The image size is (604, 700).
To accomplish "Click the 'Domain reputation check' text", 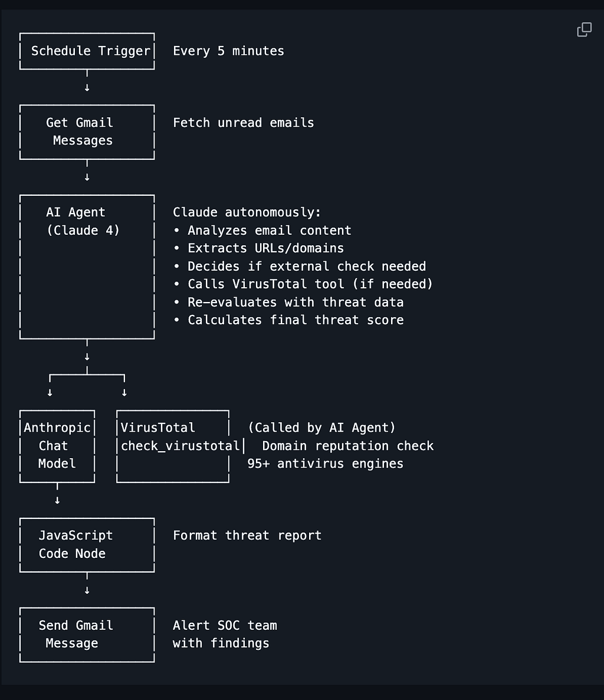I will pyautogui.click(x=348, y=446).
